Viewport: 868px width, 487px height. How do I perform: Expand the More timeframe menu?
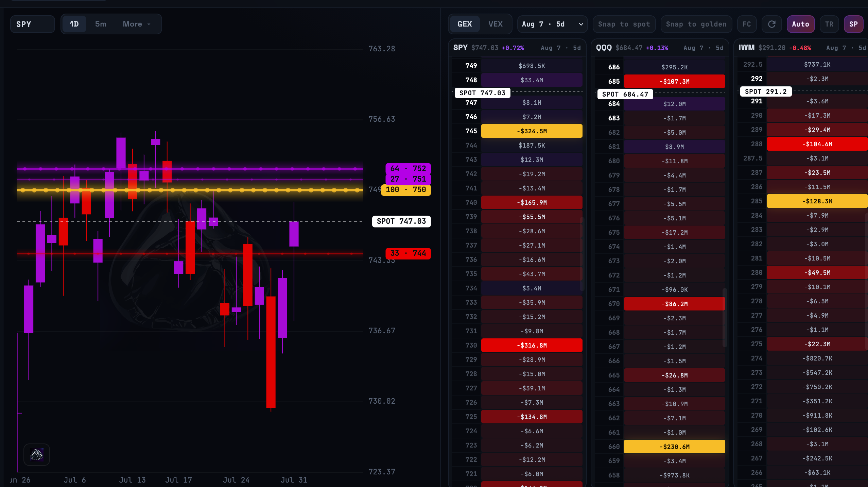(x=137, y=24)
